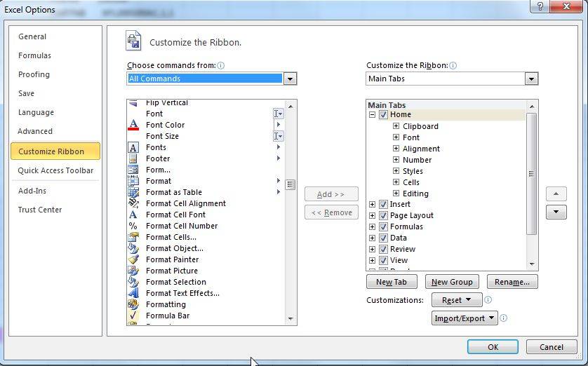Open the Choose commands from dropdown
This screenshot has height=366, width=588.
tap(290, 79)
